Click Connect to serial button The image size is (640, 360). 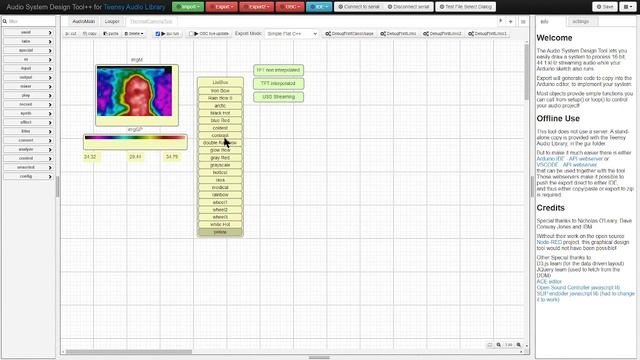coord(359,7)
